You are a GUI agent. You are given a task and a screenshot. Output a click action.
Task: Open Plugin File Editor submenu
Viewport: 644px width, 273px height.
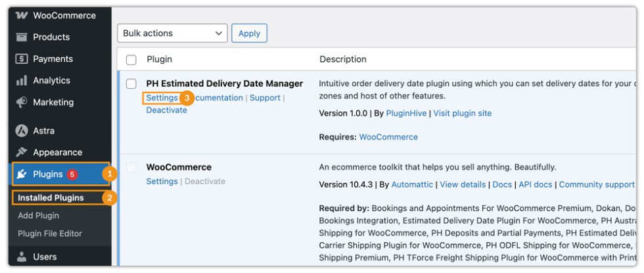point(50,234)
